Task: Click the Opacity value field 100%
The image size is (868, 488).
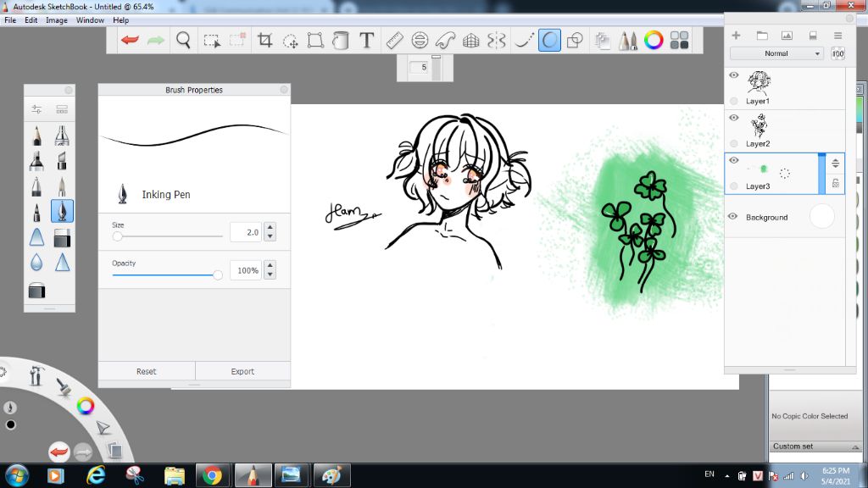Action: (x=245, y=270)
